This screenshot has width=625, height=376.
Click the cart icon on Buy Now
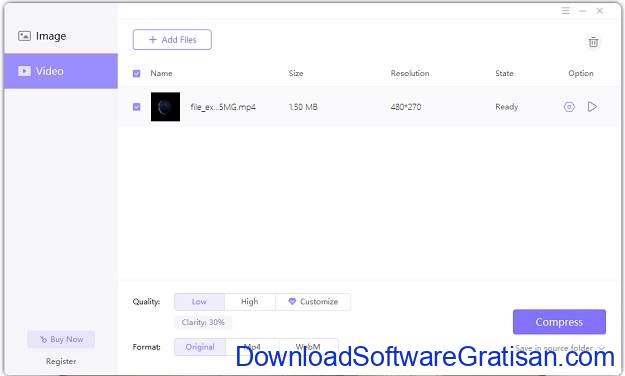[x=43, y=339]
